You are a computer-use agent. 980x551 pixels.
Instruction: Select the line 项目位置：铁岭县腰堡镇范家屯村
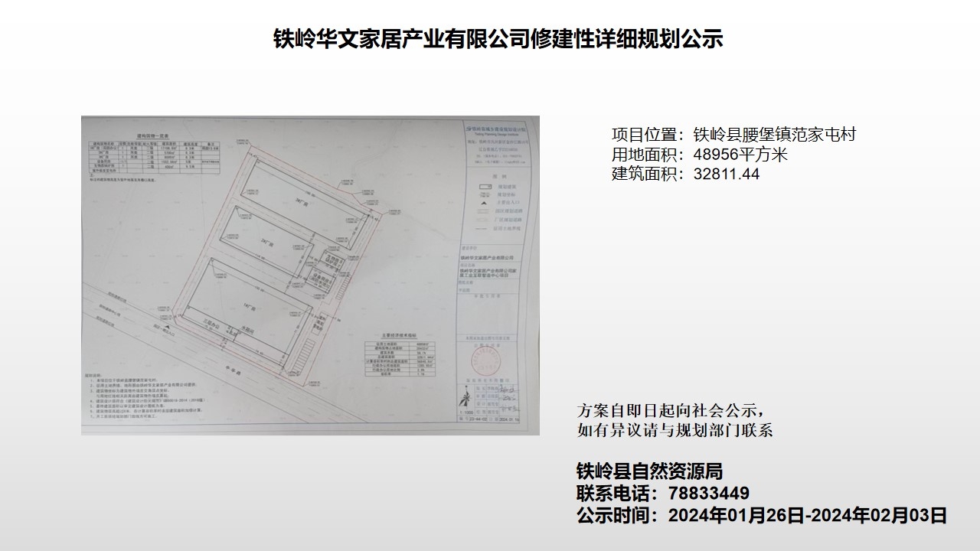[733, 135]
